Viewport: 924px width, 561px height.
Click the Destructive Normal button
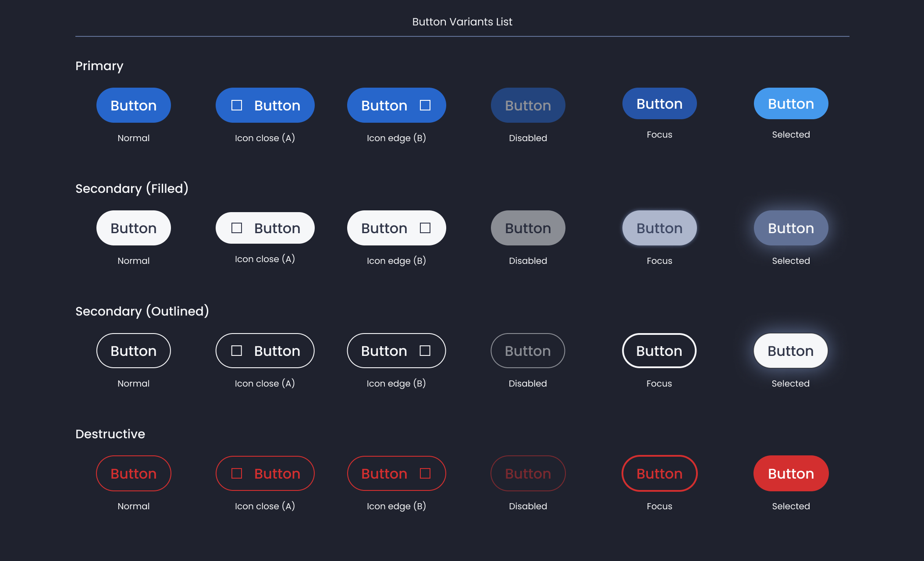click(x=133, y=473)
